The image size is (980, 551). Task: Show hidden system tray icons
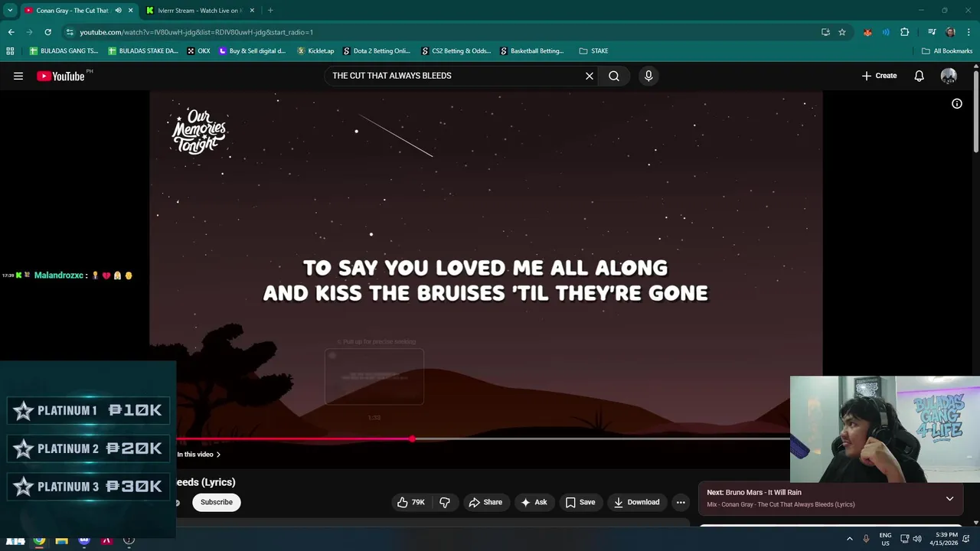point(849,539)
